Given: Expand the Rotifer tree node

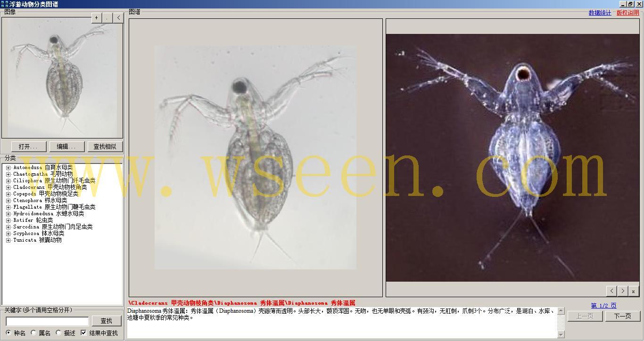Looking at the screenshot, I should click(8, 220).
